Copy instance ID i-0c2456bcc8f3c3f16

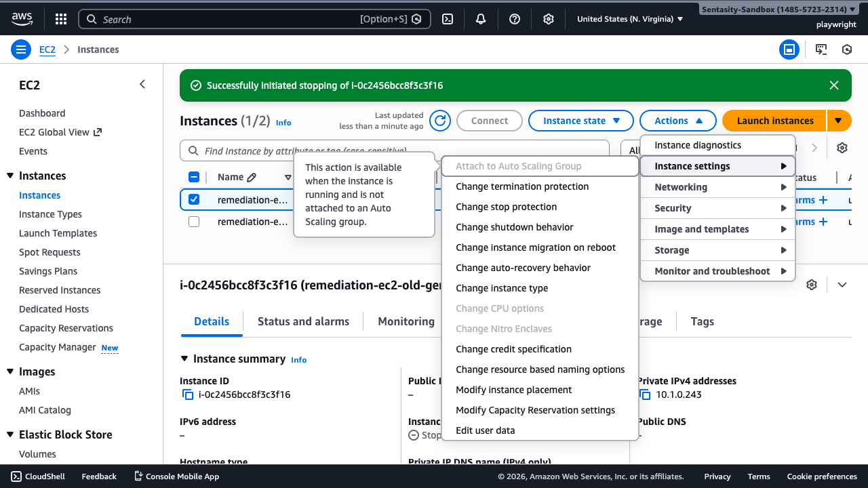(187, 394)
